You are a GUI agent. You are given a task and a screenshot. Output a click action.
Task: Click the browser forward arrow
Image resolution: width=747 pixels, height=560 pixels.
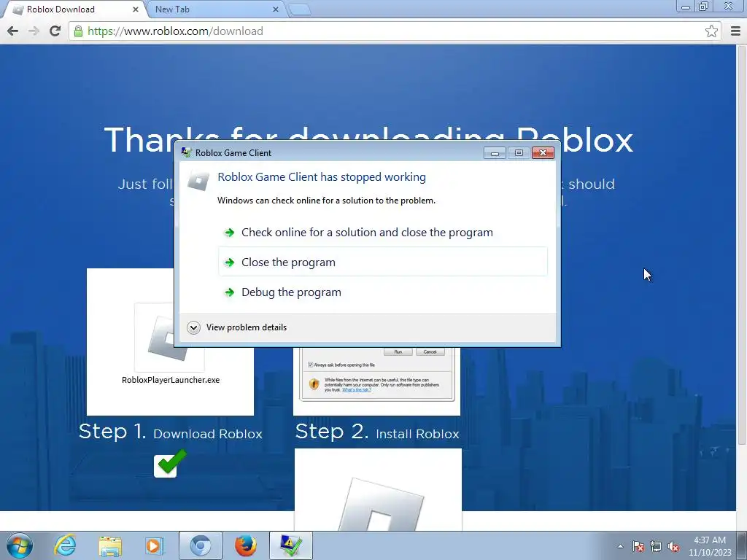coord(34,31)
